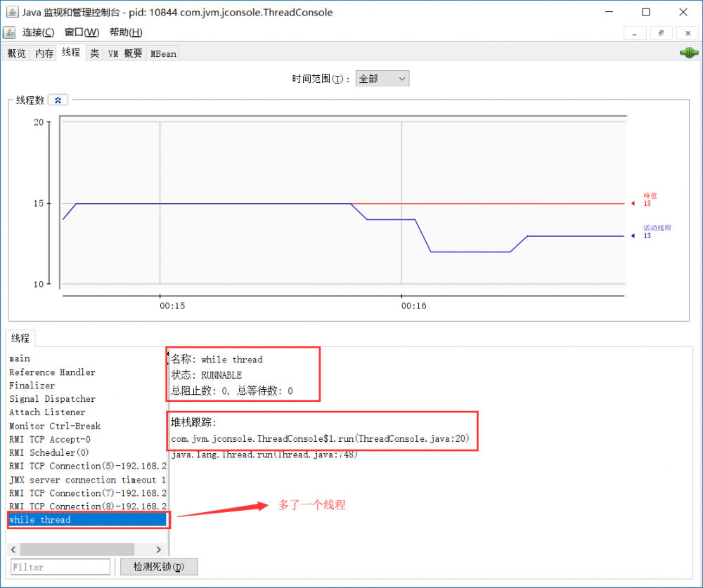Open the 窗口(W) menu
703x588 pixels.
pos(82,32)
